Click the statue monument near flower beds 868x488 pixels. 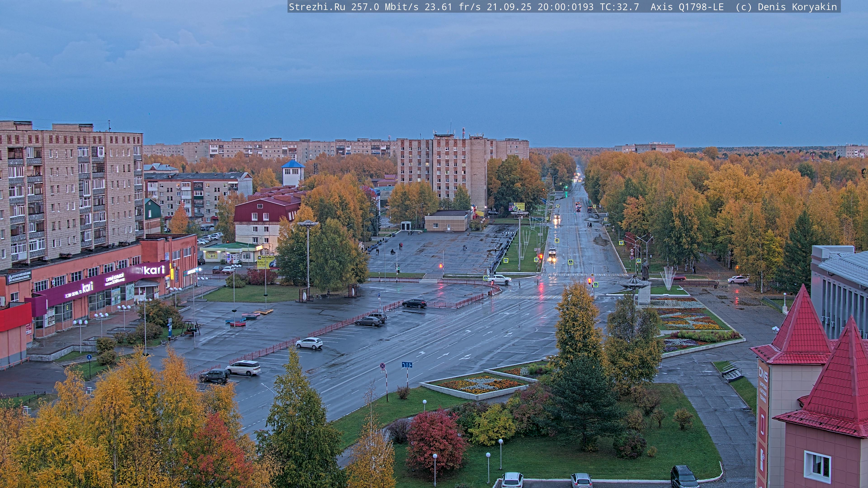[645, 270]
